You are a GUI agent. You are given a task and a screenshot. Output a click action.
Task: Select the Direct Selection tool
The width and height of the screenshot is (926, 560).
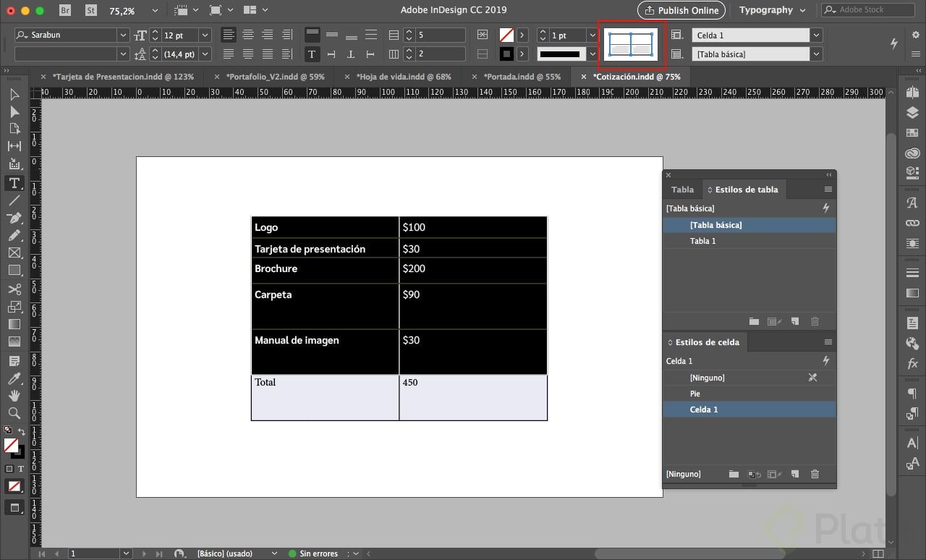click(x=14, y=111)
